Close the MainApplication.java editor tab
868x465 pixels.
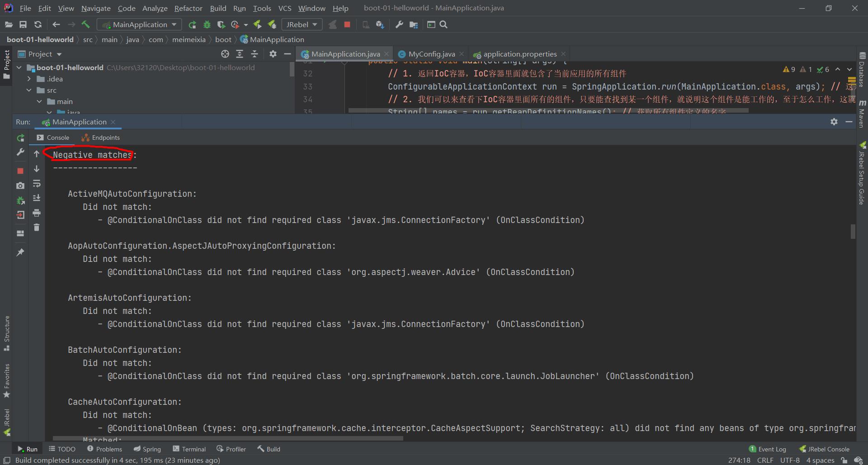pos(387,54)
